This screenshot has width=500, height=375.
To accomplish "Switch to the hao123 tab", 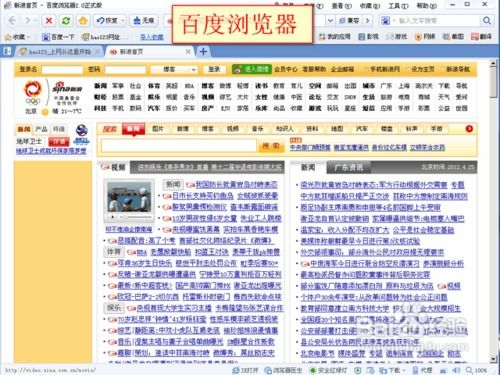I will (59, 52).
